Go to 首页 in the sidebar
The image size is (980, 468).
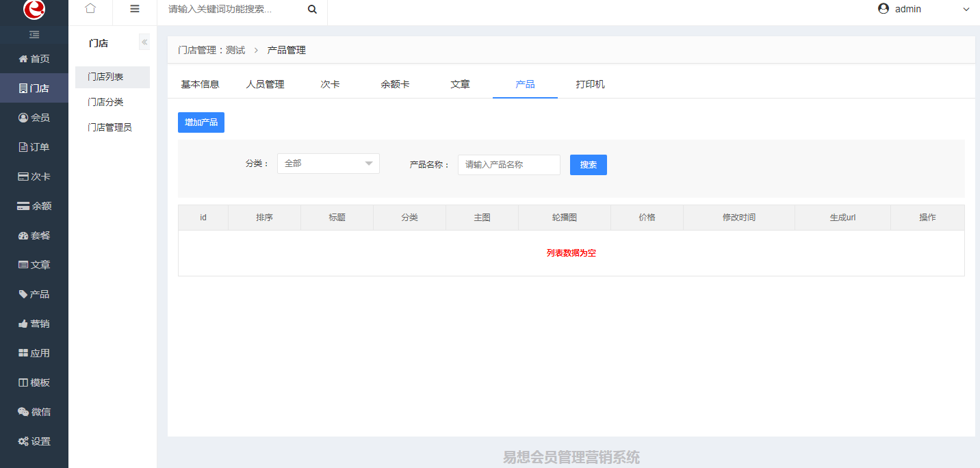(34, 59)
